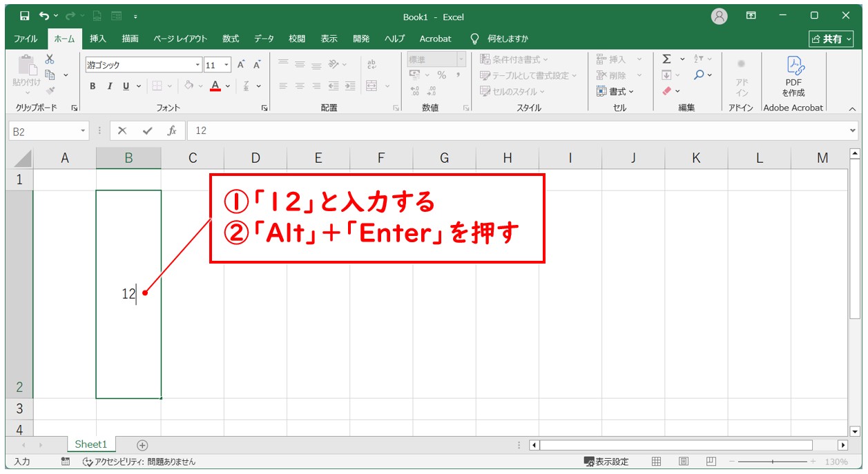Click the decrease indent icon
This screenshot has height=474, width=868.
click(334, 86)
